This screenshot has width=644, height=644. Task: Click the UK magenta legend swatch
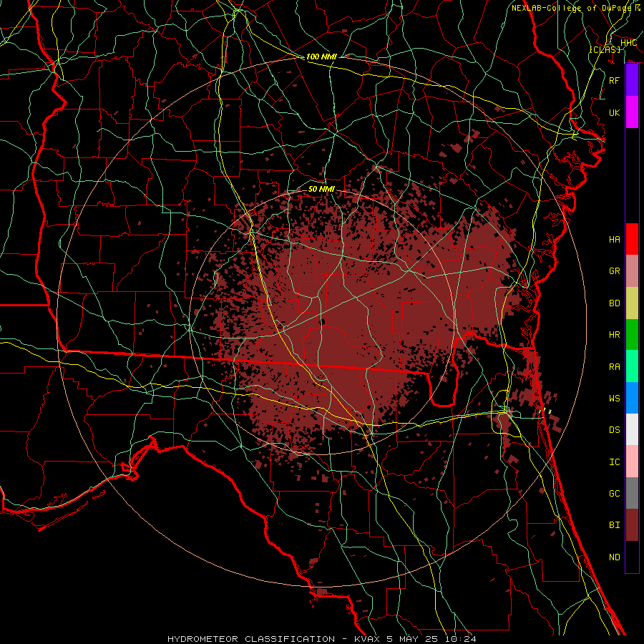632,112
